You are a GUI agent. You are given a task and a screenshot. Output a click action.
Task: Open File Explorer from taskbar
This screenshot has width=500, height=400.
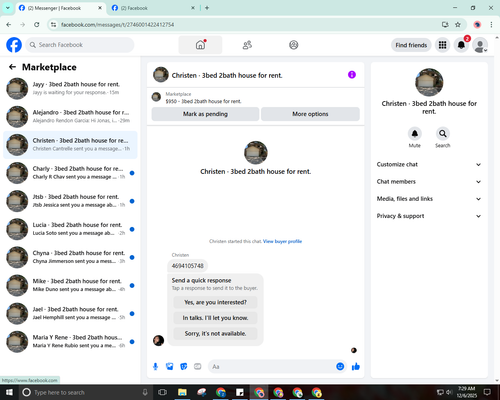(x=182, y=392)
